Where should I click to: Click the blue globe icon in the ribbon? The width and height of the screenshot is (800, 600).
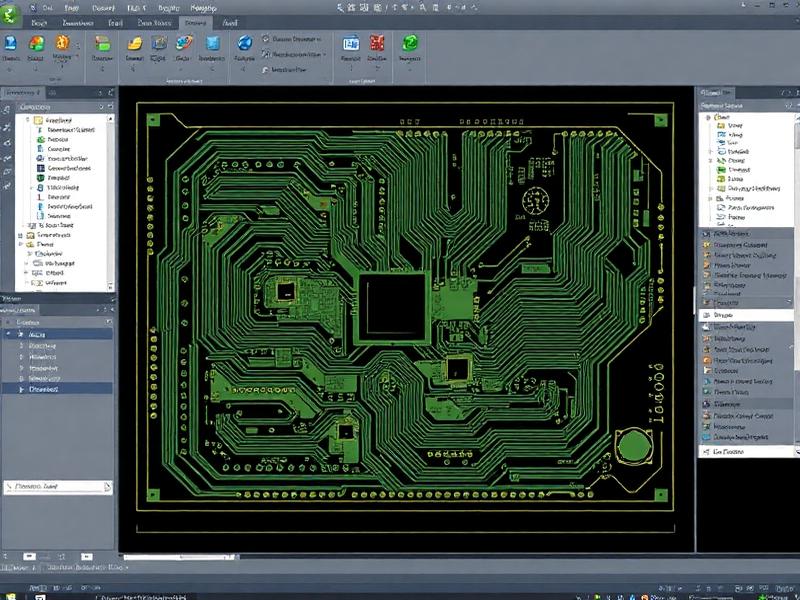pyautogui.click(x=244, y=44)
